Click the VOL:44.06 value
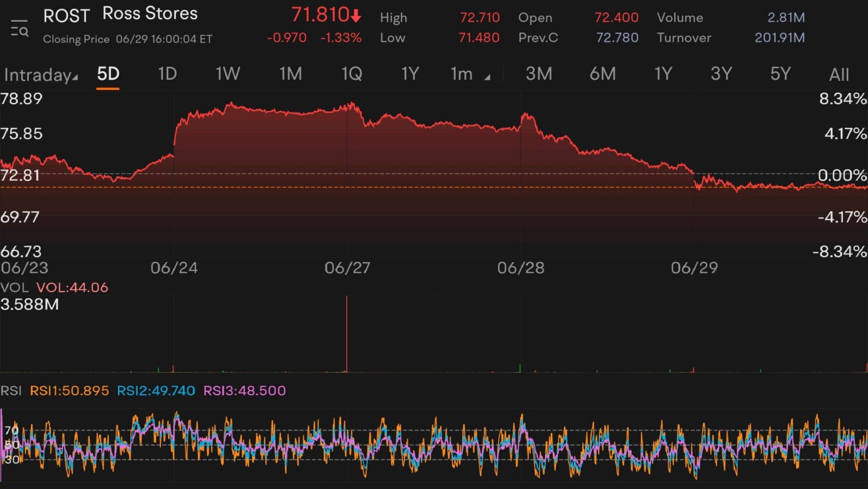Screen dimensions: 868x489 [x=72, y=288]
